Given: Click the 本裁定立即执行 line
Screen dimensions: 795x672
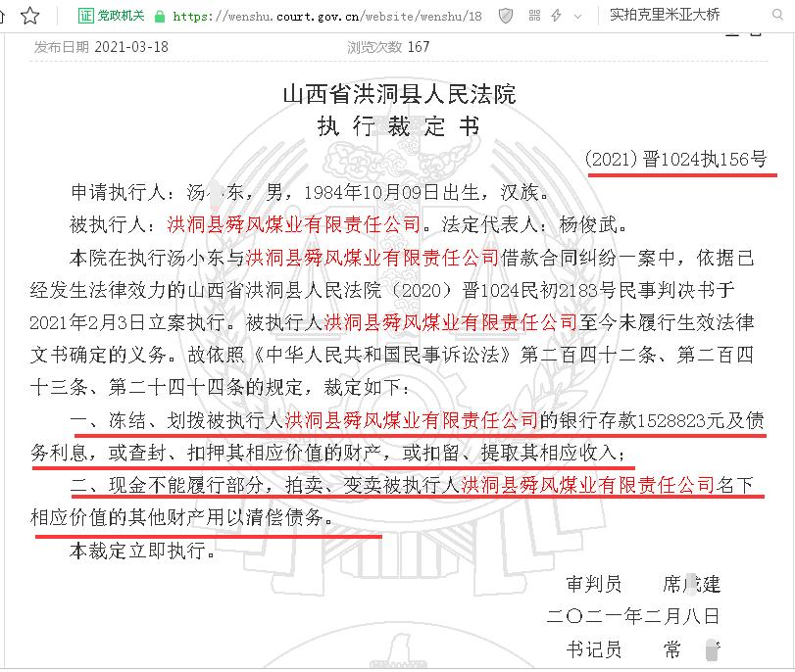Looking at the screenshot, I should [141, 551].
